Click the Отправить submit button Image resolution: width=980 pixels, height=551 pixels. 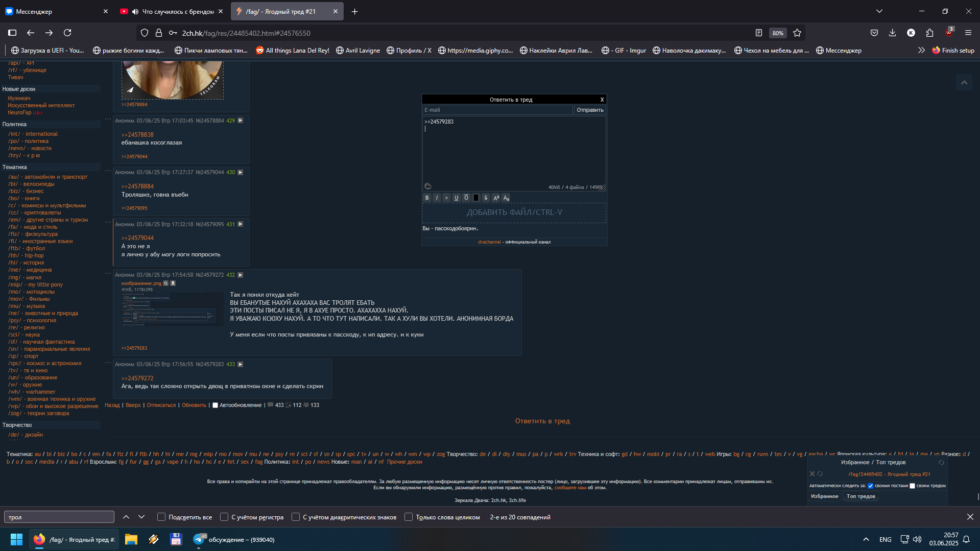pyautogui.click(x=590, y=110)
